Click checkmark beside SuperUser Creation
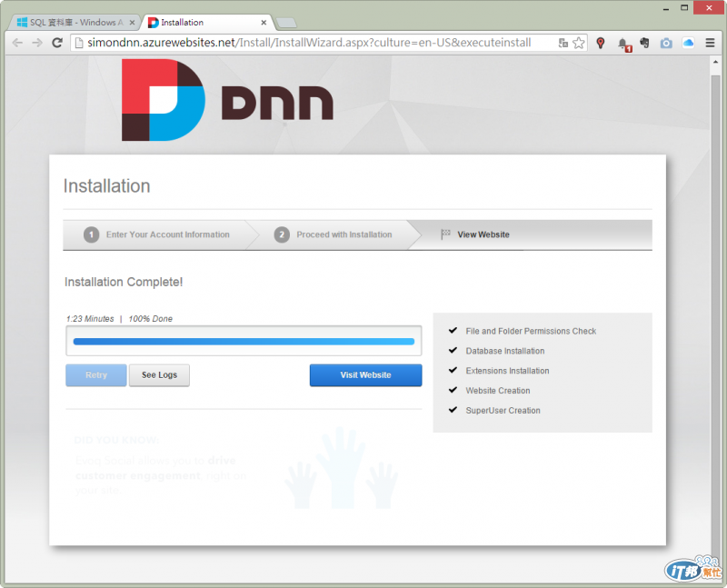This screenshot has width=727, height=588. pyautogui.click(x=453, y=410)
